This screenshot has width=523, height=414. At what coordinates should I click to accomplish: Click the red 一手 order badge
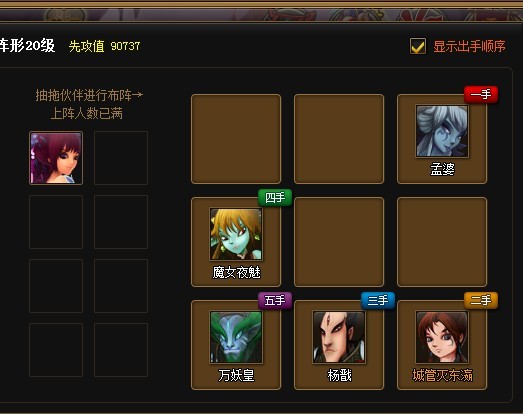[x=481, y=95]
